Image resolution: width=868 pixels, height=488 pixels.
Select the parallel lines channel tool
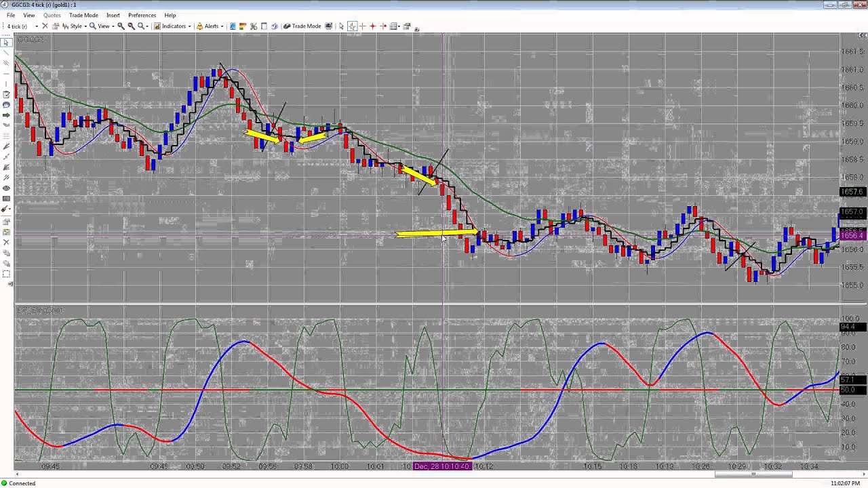click(x=6, y=62)
